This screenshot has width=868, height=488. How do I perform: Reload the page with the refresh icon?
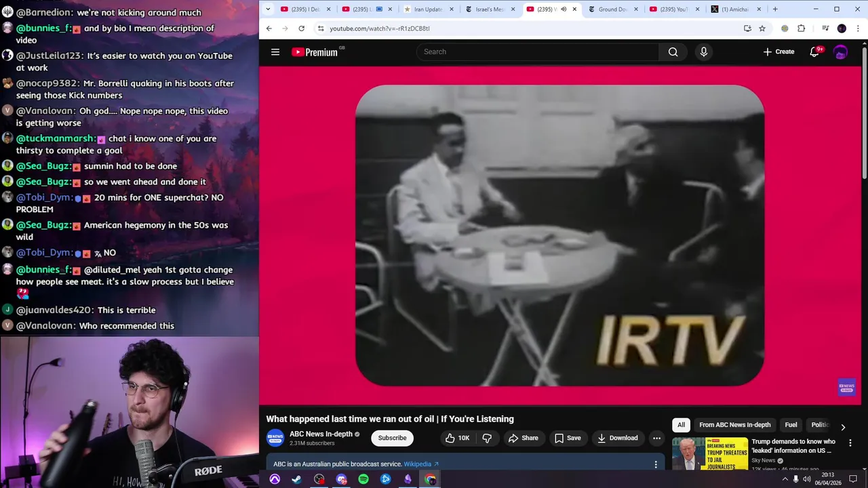301,28
